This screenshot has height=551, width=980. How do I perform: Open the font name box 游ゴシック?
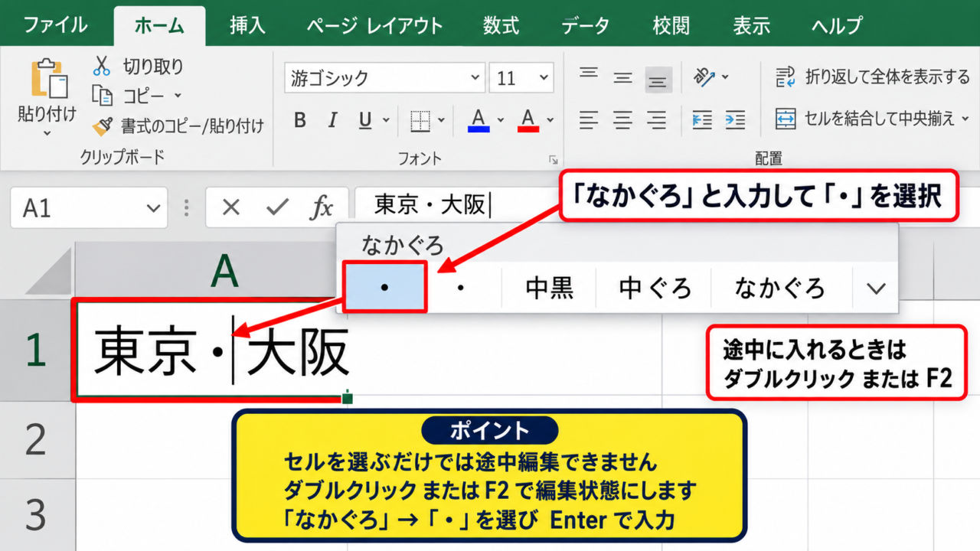pos(385,78)
